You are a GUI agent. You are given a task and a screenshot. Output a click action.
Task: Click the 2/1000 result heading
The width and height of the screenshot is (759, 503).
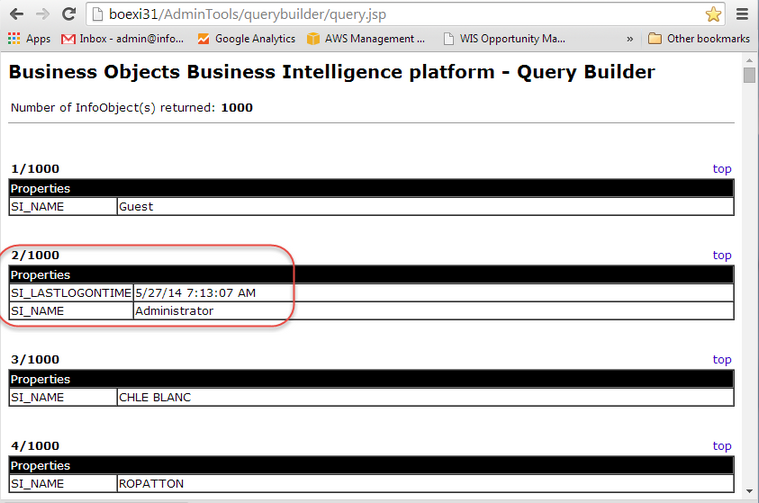35,255
